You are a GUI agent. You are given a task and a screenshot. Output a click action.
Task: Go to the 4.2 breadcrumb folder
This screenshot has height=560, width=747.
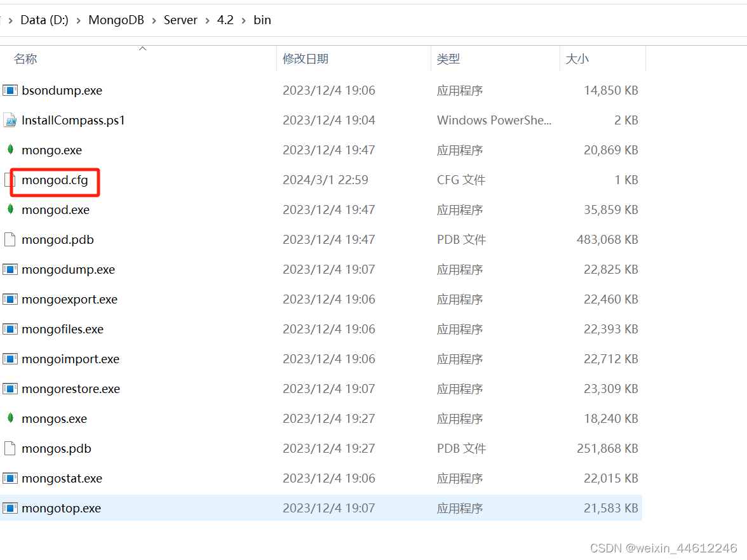point(225,20)
